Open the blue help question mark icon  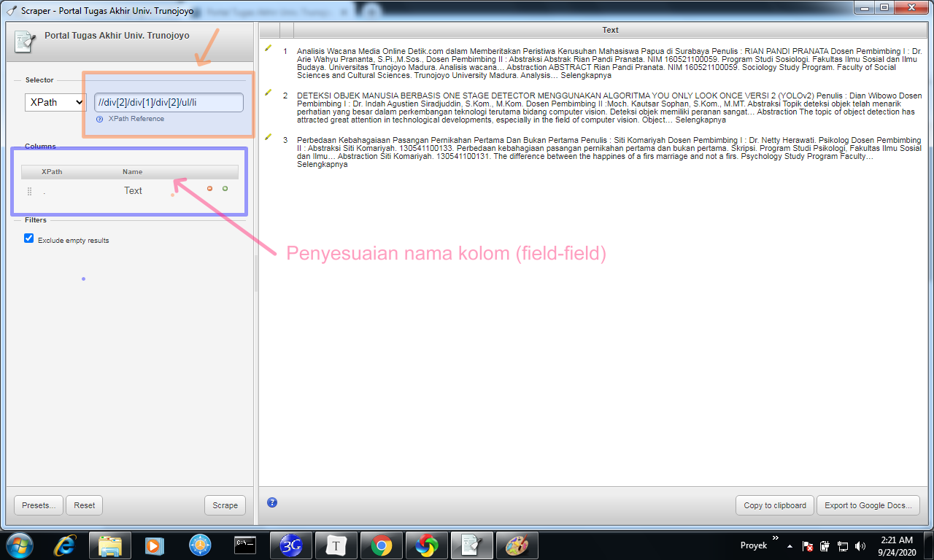[x=272, y=502]
